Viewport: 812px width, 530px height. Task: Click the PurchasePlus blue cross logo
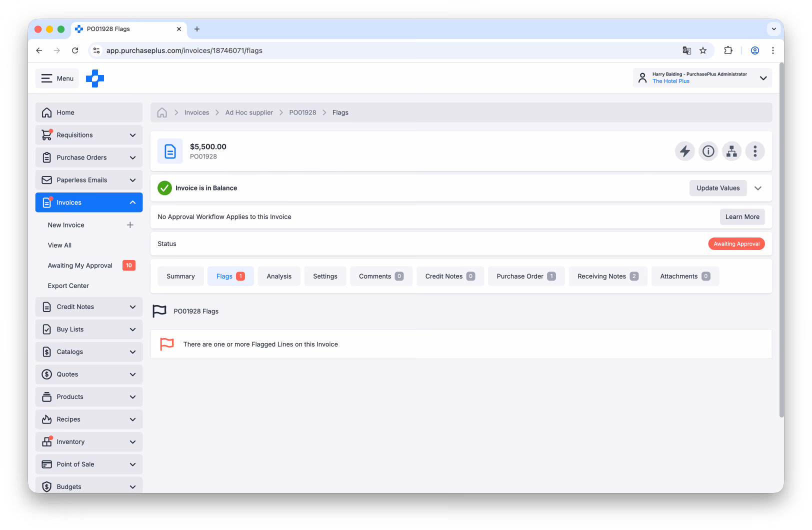click(x=95, y=78)
